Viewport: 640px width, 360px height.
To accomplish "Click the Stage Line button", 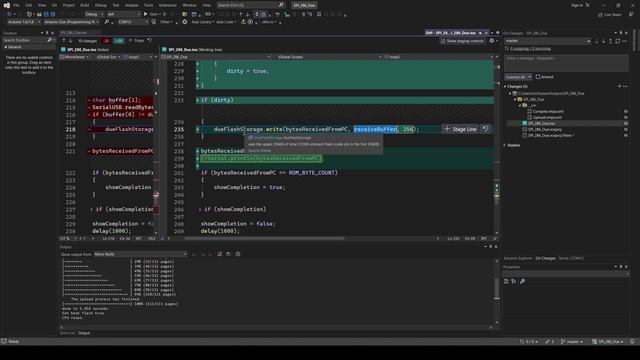I will [460, 129].
